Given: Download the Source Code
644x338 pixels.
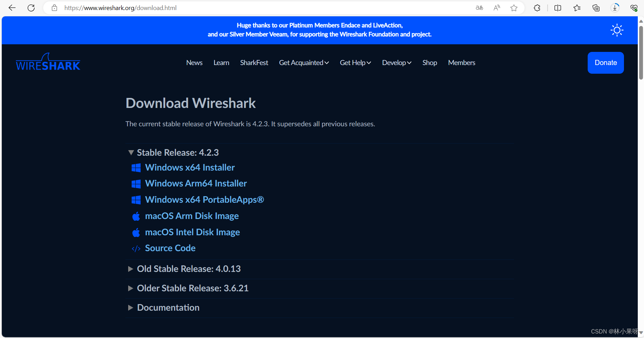Looking at the screenshot, I should (170, 248).
